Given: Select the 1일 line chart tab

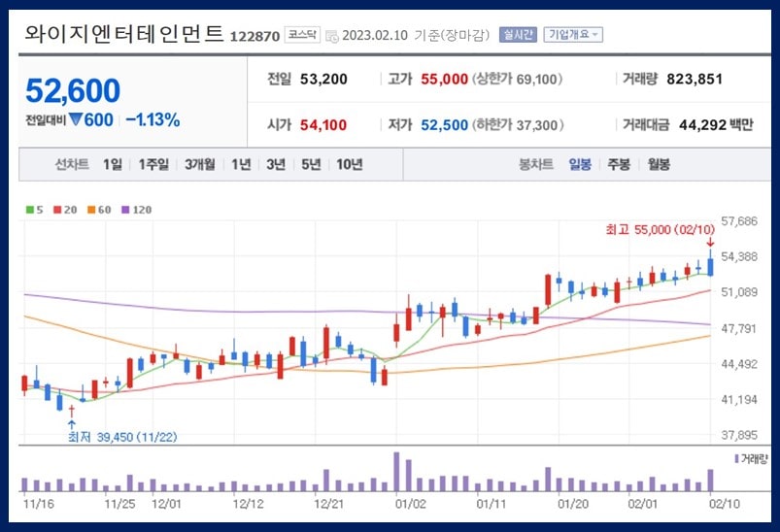Looking at the screenshot, I should click(113, 164).
